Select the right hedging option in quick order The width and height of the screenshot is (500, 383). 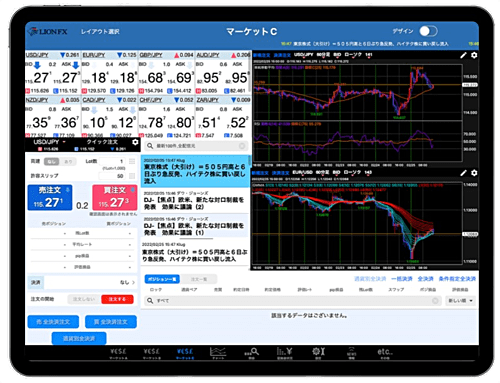coord(68,162)
